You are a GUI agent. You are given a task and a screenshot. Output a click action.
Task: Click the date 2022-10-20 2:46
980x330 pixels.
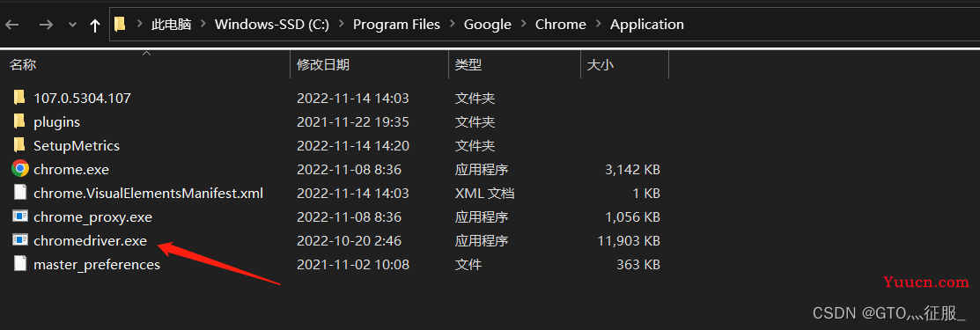click(349, 240)
